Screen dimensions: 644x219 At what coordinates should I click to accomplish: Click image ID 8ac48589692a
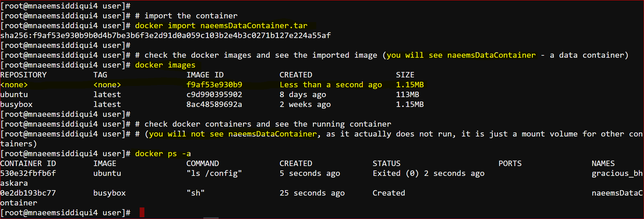pos(214,105)
